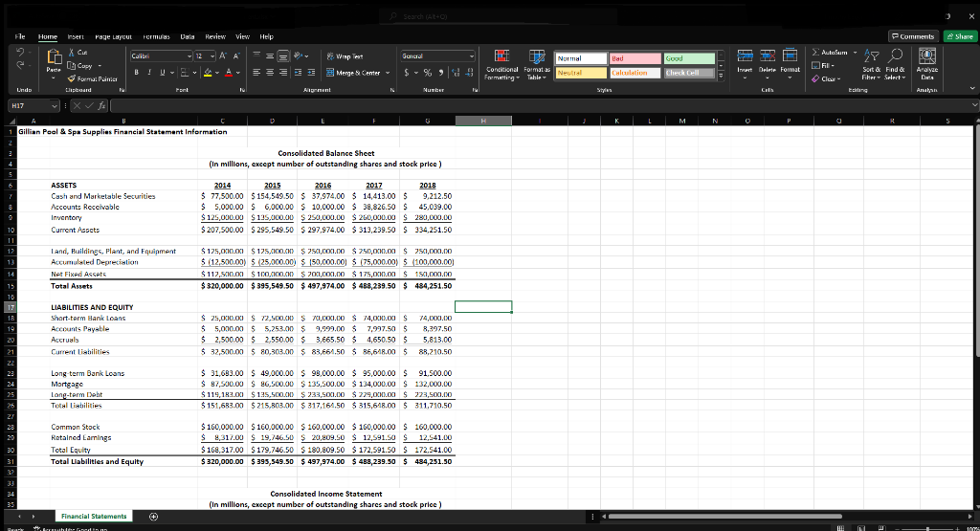Top-align cell contents
The image size is (980, 531).
256,56
